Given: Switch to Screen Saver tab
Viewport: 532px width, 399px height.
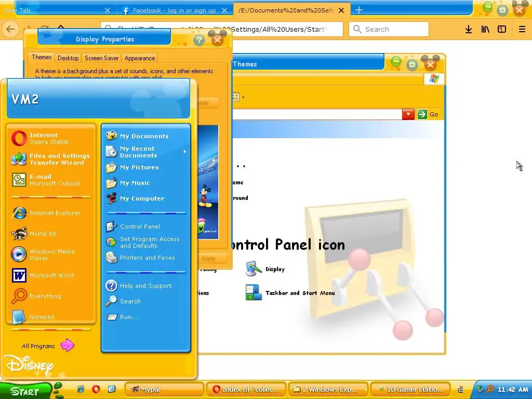Looking at the screenshot, I should point(101,58).
